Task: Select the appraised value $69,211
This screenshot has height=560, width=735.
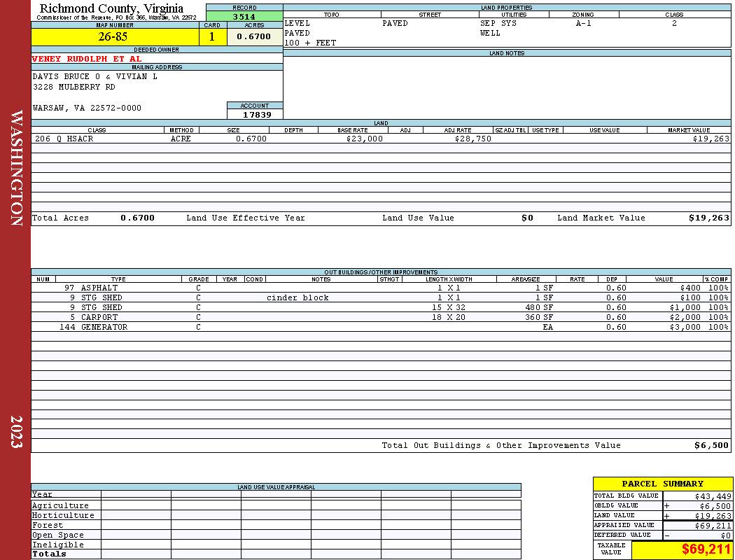Action: coord(713,526)
